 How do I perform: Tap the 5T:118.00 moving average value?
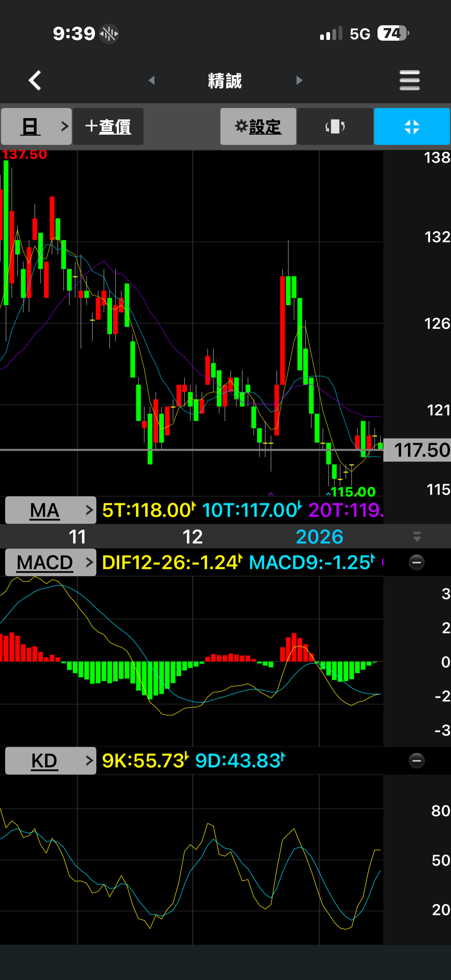(149, 510)
